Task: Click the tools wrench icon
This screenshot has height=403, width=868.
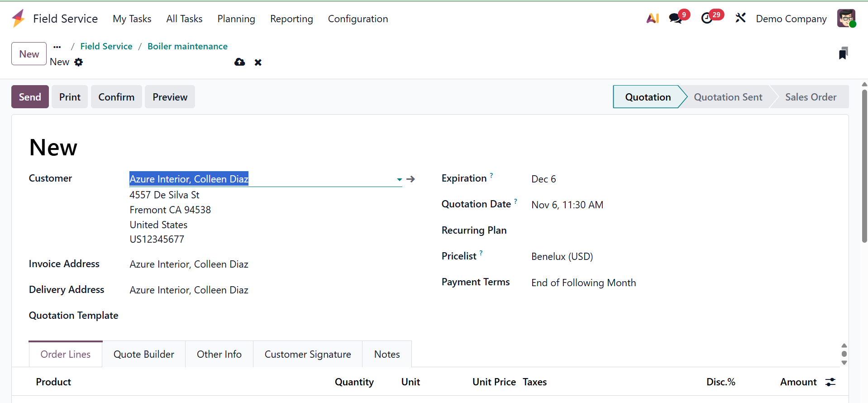Action: 740,18
